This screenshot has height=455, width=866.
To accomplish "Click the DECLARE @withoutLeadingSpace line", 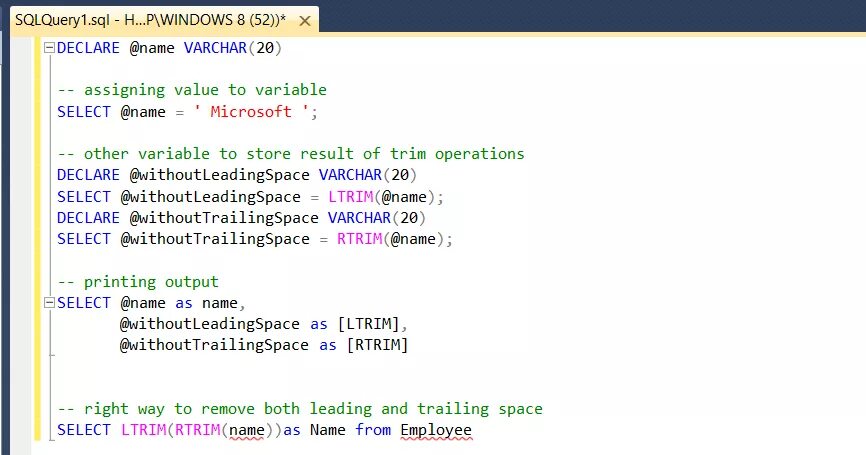I will tap(237, 175).
